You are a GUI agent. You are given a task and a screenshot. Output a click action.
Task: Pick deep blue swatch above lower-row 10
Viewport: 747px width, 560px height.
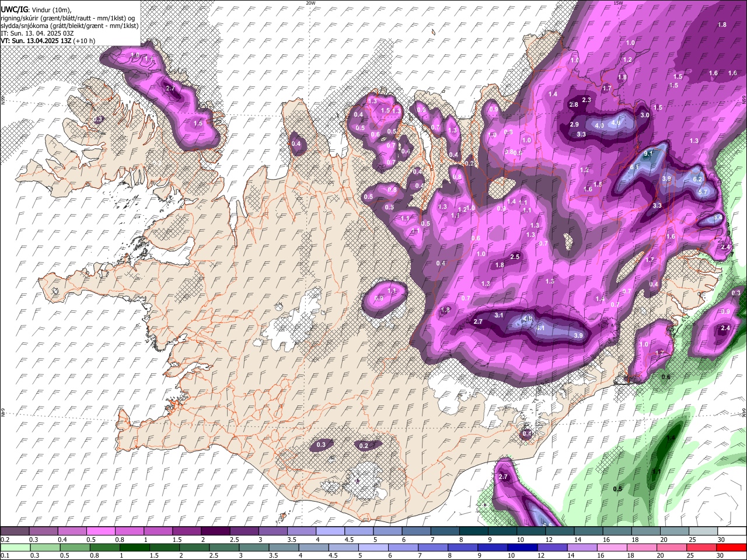(x=522, y=548)
